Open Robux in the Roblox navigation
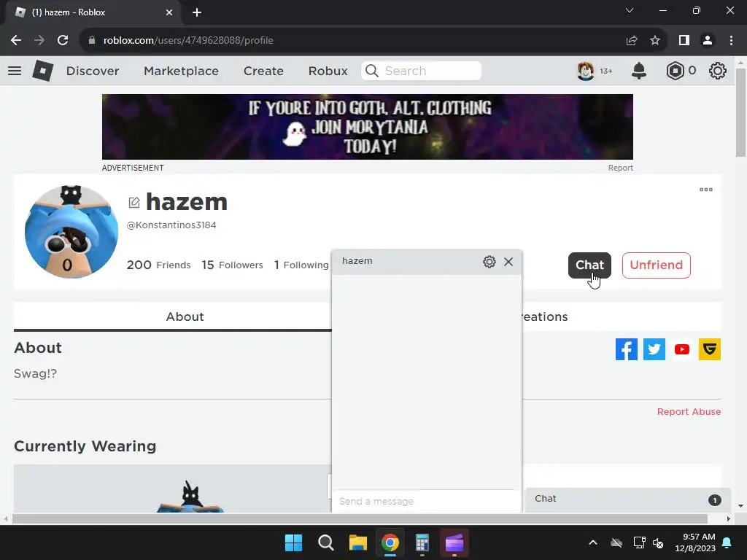 (328, 71)
